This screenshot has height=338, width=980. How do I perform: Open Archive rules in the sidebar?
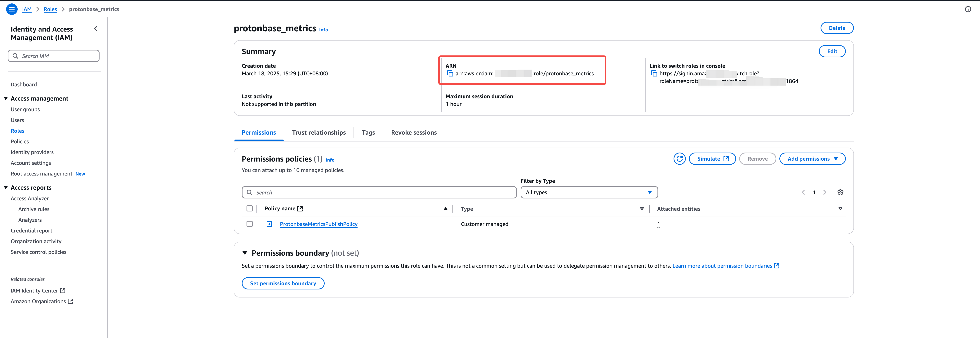(x=34, y=209)
